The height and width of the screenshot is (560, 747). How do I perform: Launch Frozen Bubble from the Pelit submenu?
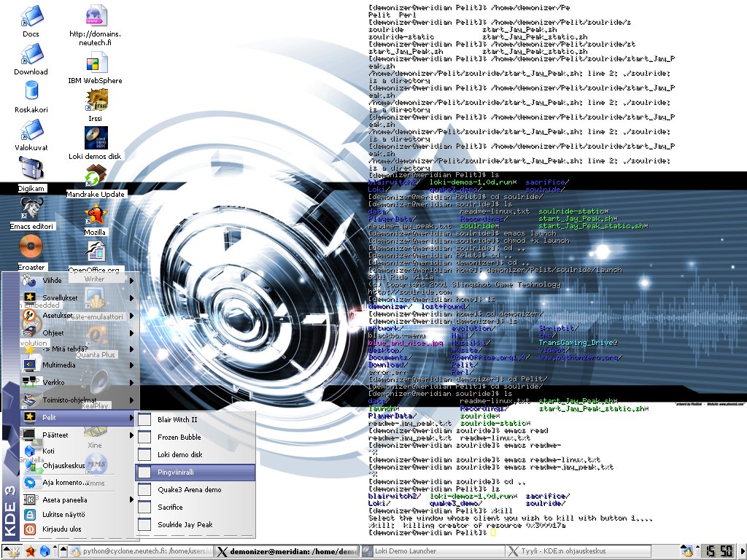(196, 437)
